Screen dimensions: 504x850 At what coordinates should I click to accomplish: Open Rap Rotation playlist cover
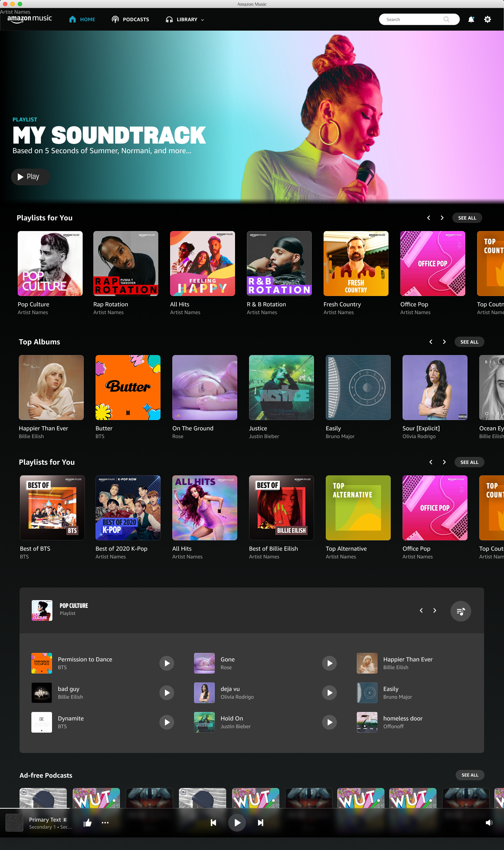click(x=126, y=264)
